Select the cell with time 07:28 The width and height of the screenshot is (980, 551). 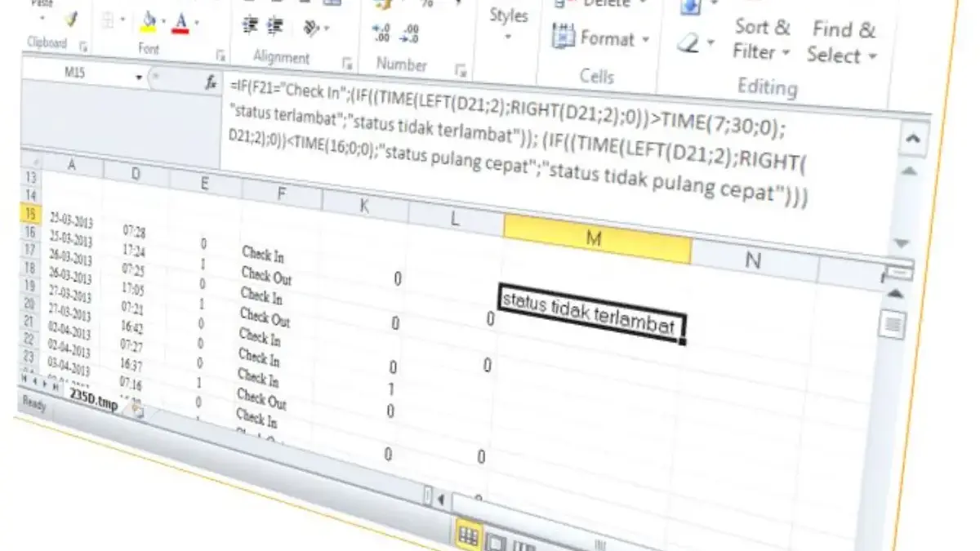click(x=135, y=233)
